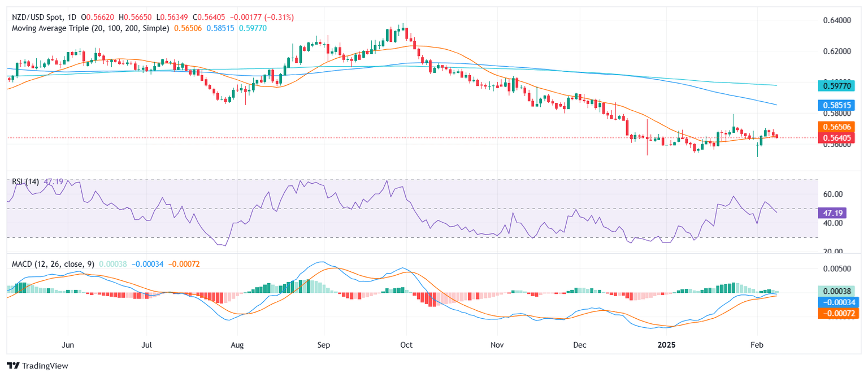This screenshot has height=377, width=868.
Task: Click the red 0.56405 current price tag
Action: pyautogui.click(x=839, y=138)
